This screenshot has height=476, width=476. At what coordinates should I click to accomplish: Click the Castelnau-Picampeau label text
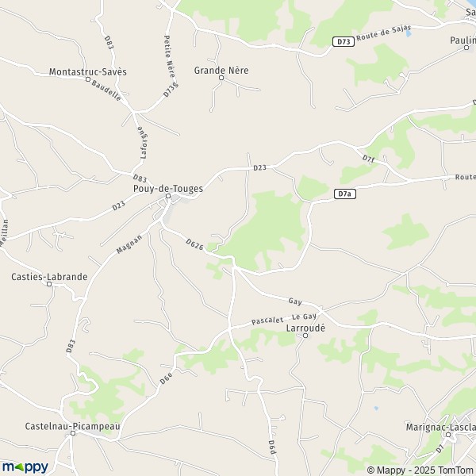(x=72, y=426)
